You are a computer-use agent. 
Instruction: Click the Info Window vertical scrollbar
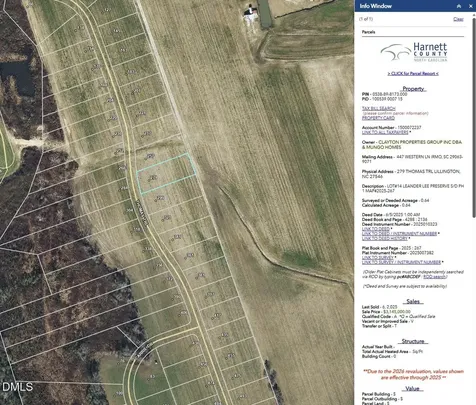474,117
